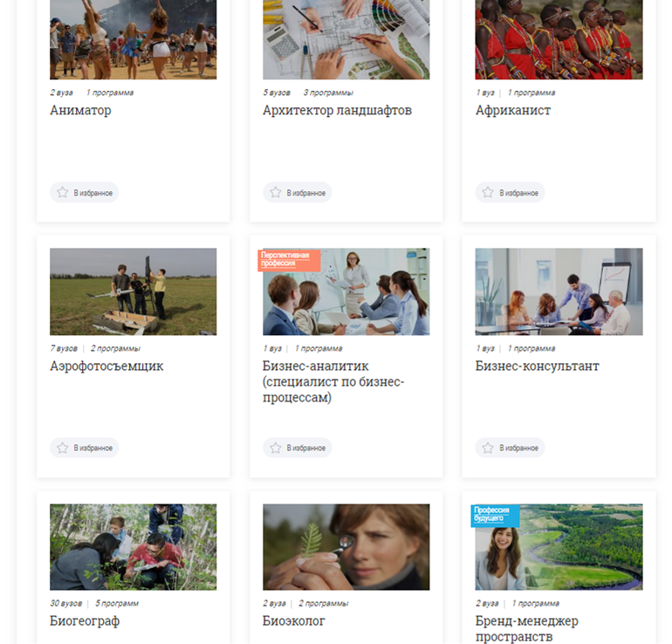Open the Африканист profession link
Screen dimensions: 672x644
(513, 110)
